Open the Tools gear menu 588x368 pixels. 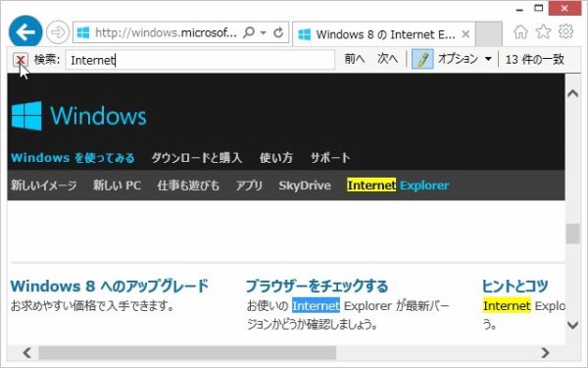(565, 31)
